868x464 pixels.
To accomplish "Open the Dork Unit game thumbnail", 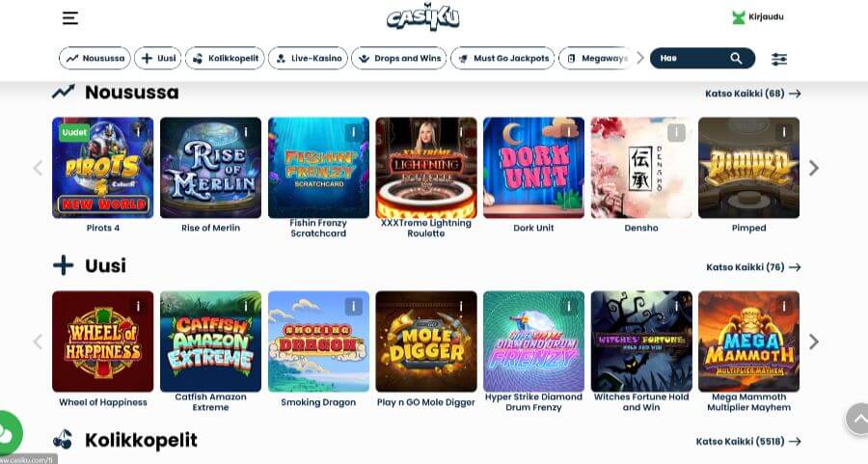I will (533, 168).
